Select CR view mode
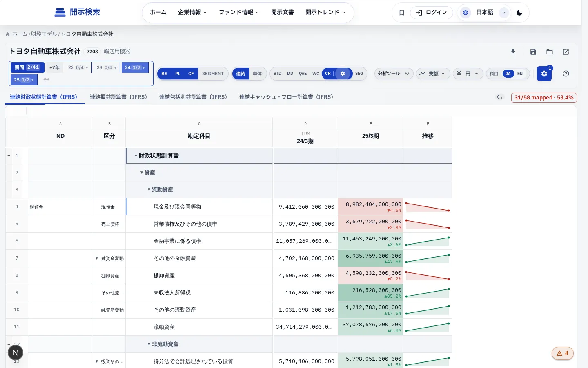The image size is (588, 368). click(328, 74)
